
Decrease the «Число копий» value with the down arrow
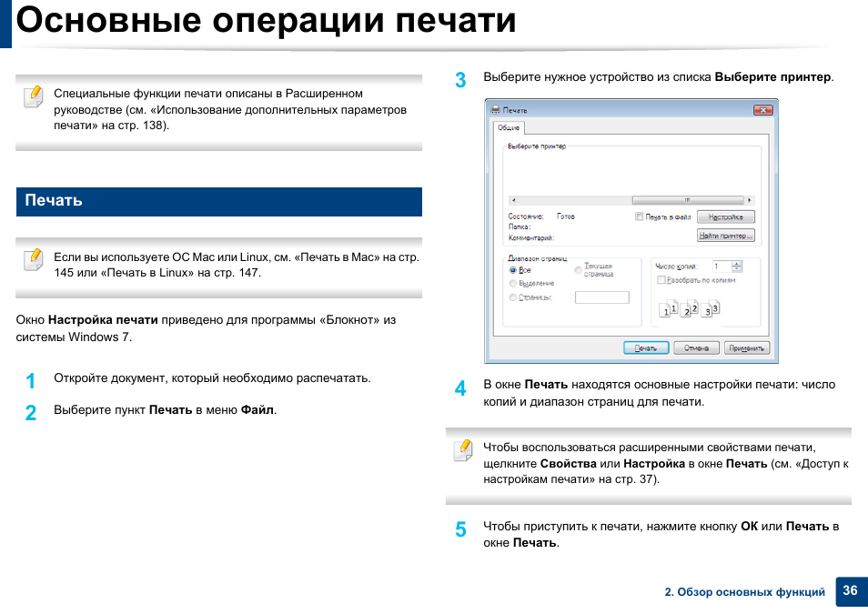tap(737, 269)
